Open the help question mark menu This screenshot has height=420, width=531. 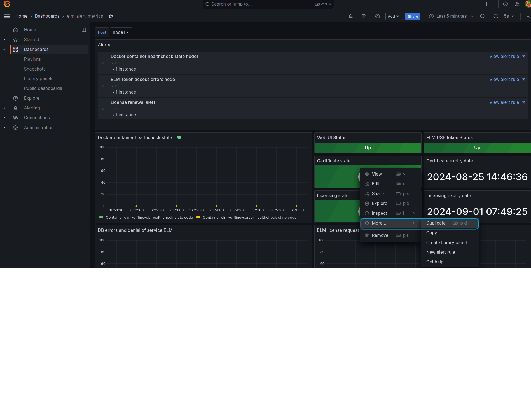click(505, 4)
